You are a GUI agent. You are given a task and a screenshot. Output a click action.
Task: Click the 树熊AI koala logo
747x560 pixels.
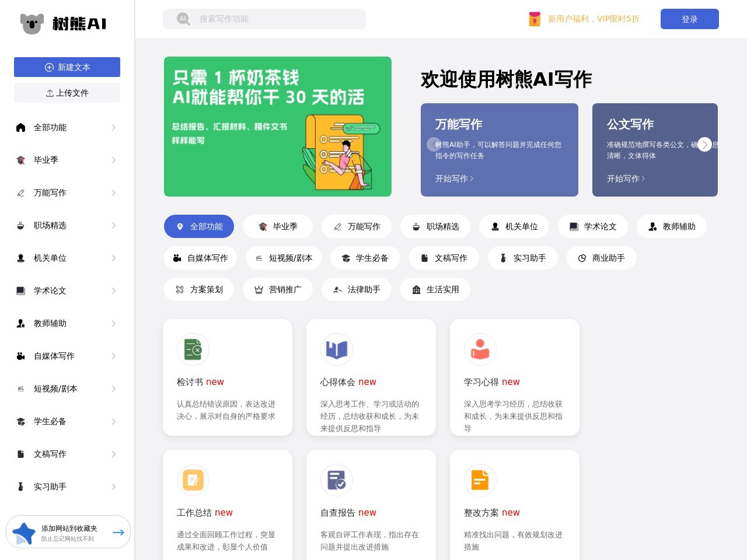[32, 23]
